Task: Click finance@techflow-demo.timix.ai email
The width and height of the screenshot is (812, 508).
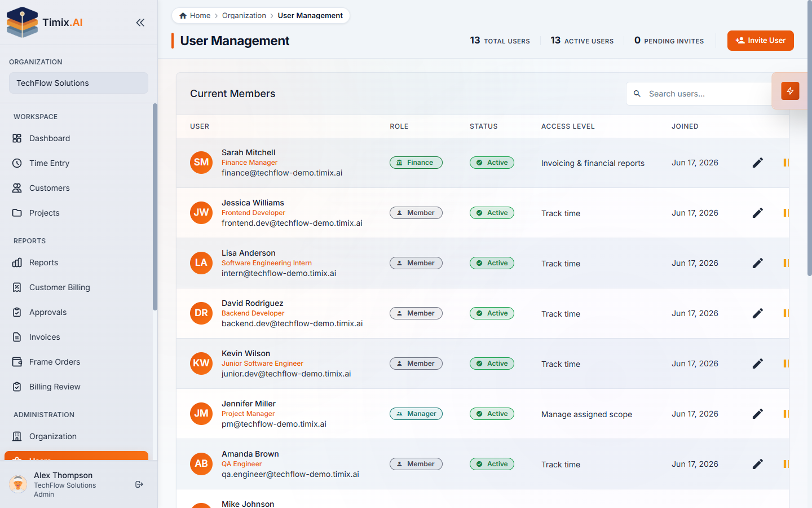Action: [x=282, y=173]
